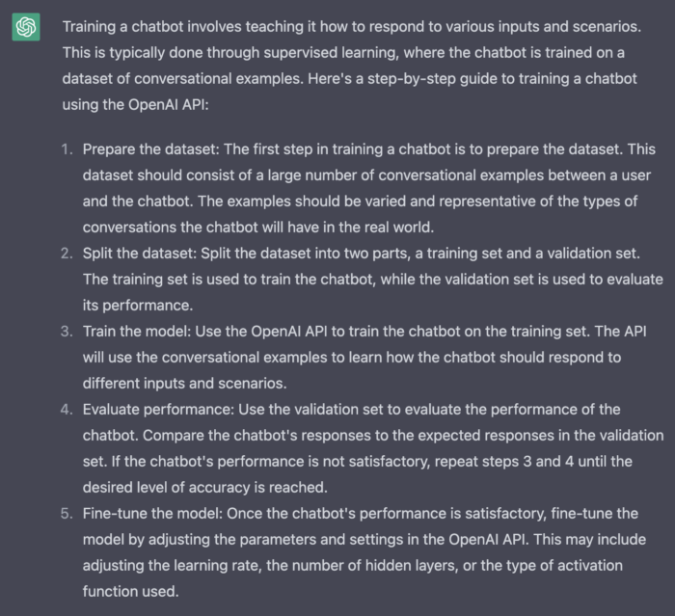The height and width of the screenshot is (616, 675).
Task: Click the final line 'function used.'
Action: pyautogui.click(x=130, y=592)
